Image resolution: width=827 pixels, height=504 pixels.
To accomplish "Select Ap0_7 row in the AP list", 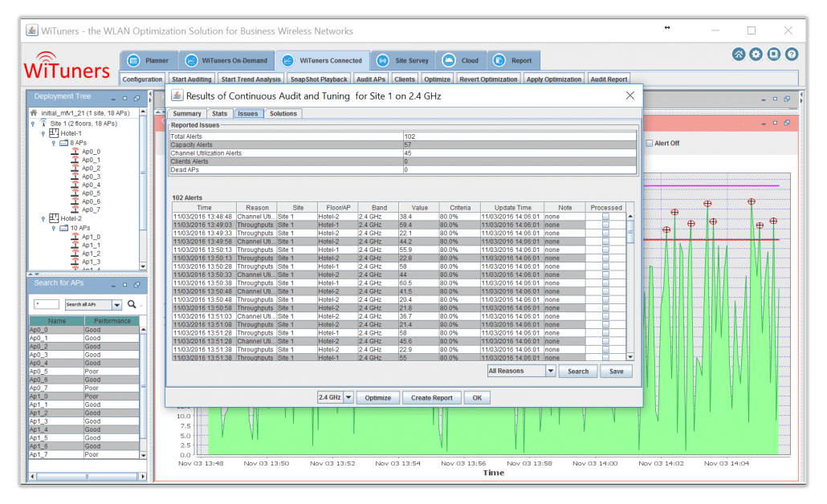I will (84, 388).
